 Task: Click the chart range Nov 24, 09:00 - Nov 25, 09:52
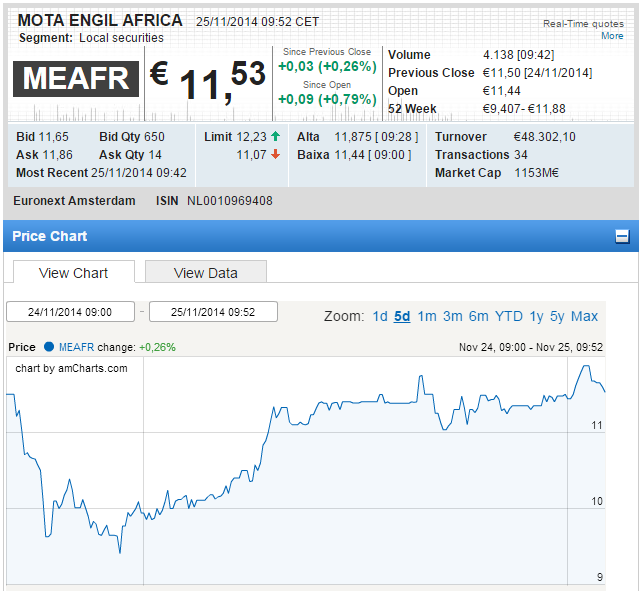point(531,347)
